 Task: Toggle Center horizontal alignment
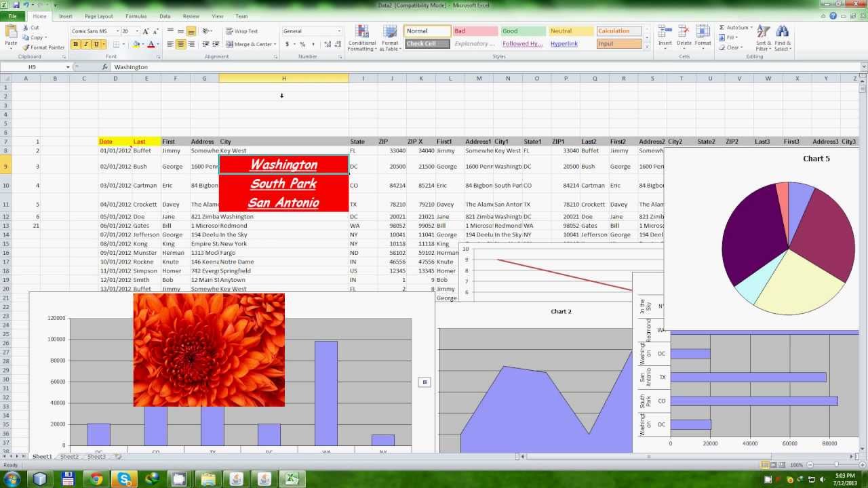coord(180,44)
